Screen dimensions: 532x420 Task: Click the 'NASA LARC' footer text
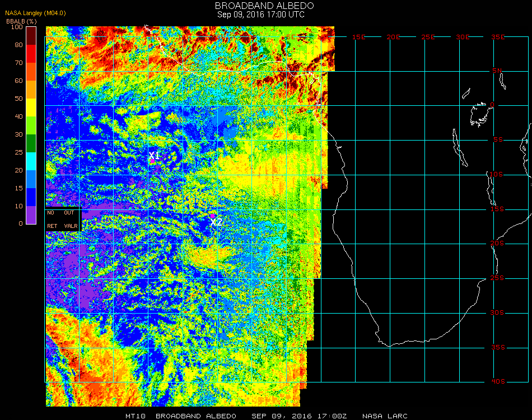pos(385,416)
